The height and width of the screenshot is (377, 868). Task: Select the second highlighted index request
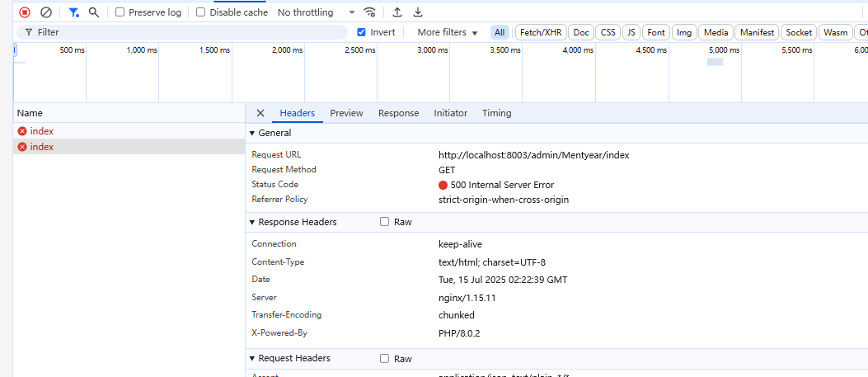(129, 147)
